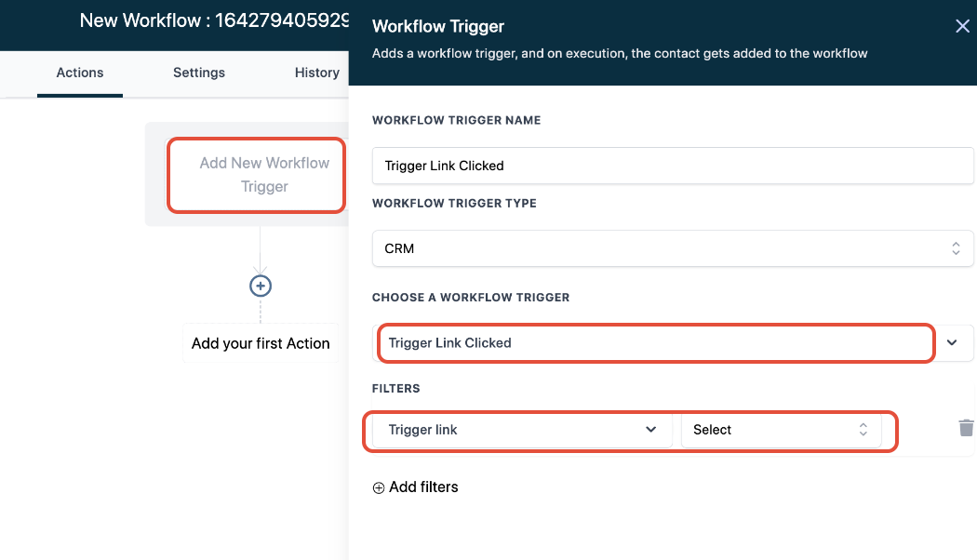Click the CRM type stepper arrows

coord(956,248)
